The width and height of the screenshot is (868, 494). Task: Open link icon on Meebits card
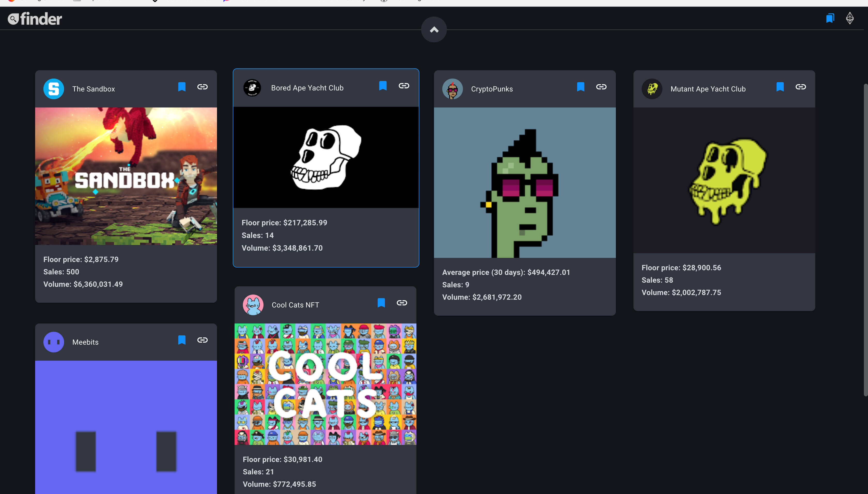[x=203, y=340]
